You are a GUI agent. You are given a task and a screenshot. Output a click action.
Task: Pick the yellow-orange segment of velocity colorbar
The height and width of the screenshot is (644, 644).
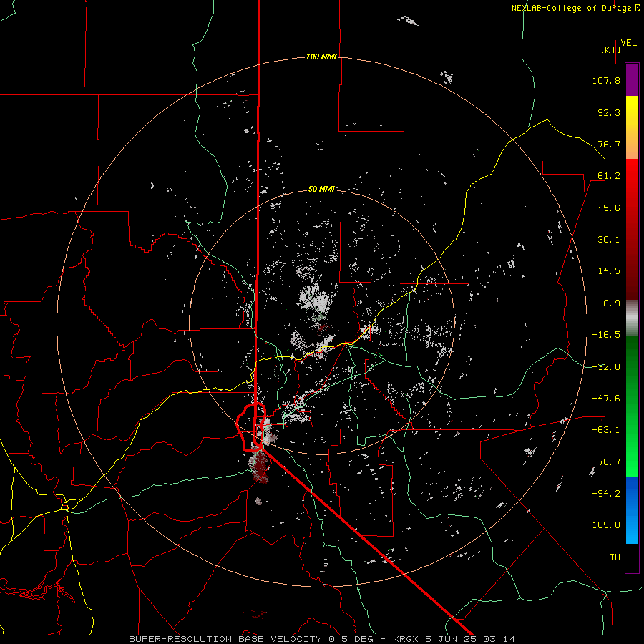point(632,127)
